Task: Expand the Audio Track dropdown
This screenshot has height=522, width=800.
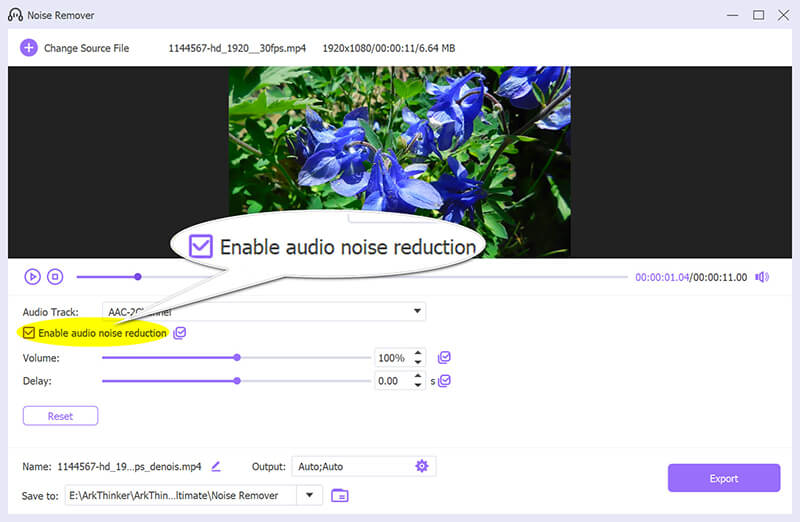Action: click(x=417, y=312)
